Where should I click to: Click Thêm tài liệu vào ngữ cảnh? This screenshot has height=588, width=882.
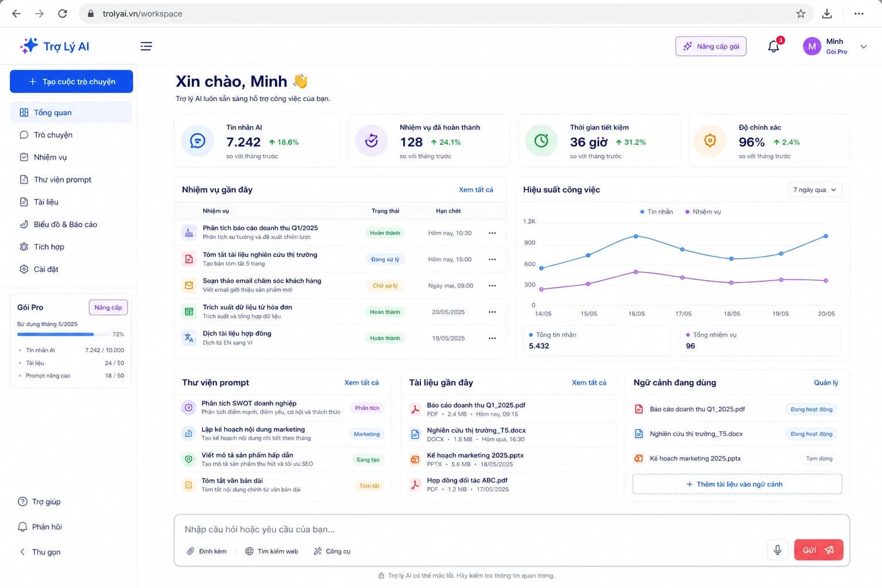pyautogui.click(x=737, y=484)
